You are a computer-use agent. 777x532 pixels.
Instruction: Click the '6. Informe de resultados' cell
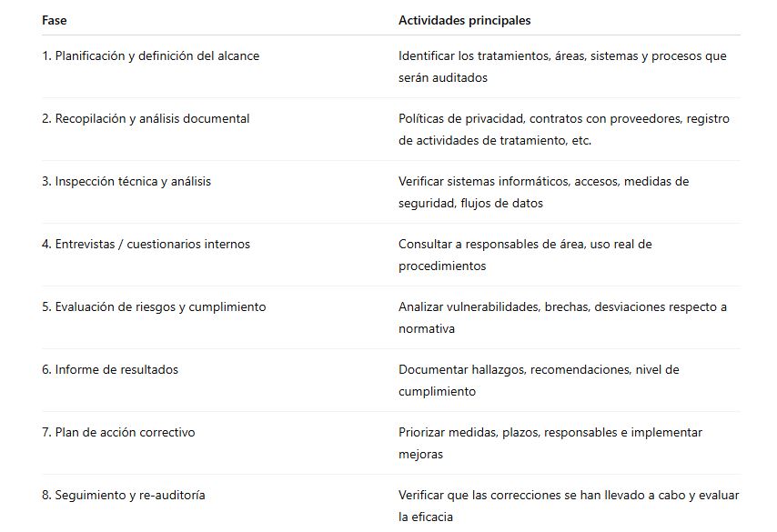(110, 369)
